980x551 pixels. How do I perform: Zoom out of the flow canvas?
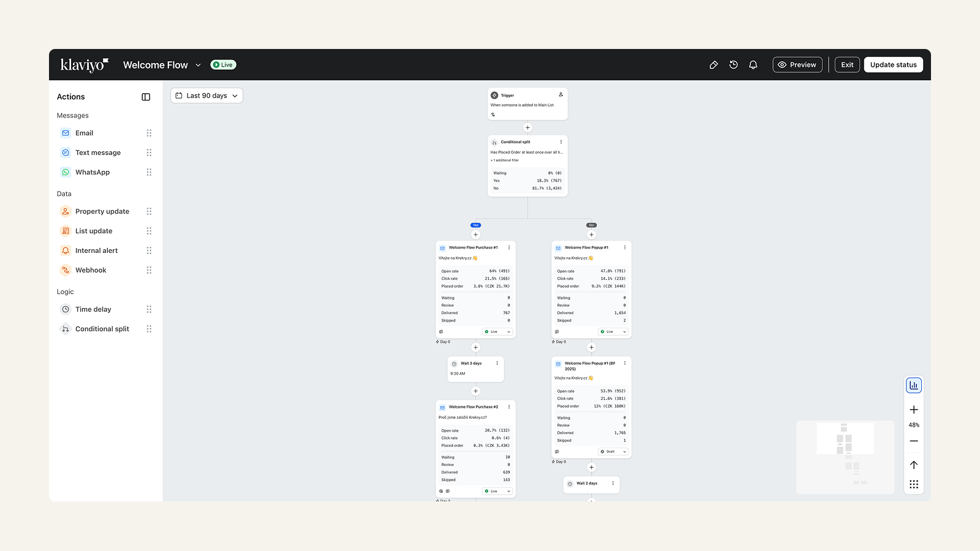(x=913, y=441)
